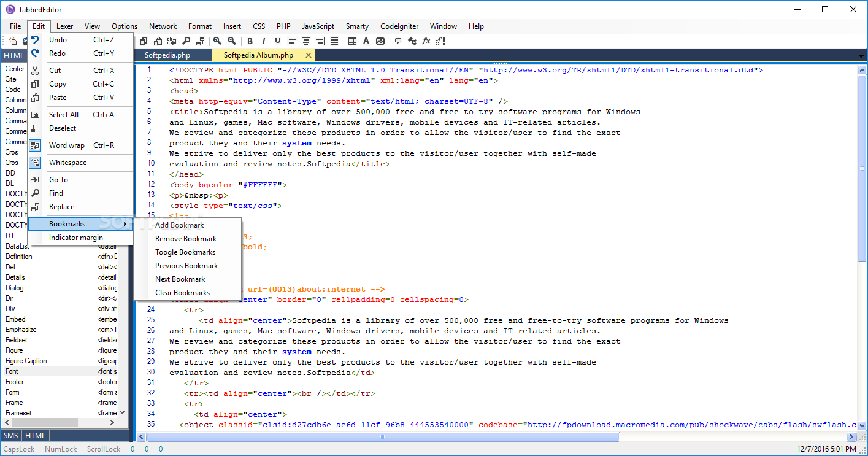The width and height of the screenshot is (868, 456).
Task: Click the last toolbar icon right of fx
Action: pyautogui.click(x=440, y=41)
